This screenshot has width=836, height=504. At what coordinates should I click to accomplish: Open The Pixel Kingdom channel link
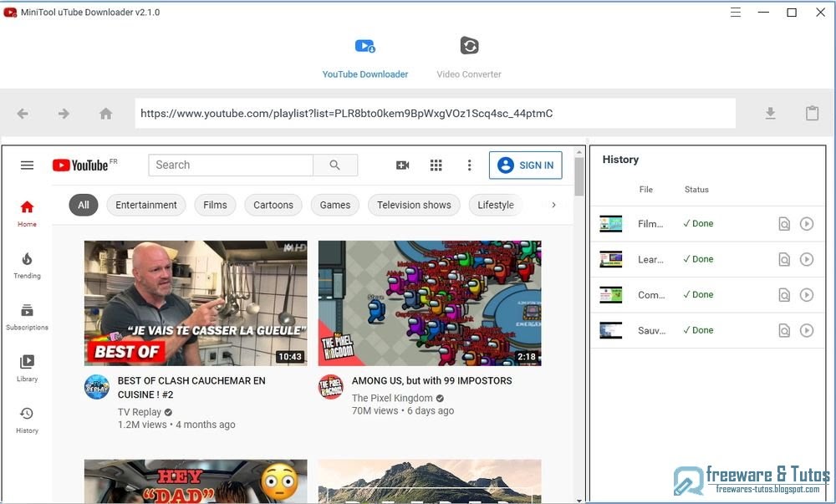point(392,398)
